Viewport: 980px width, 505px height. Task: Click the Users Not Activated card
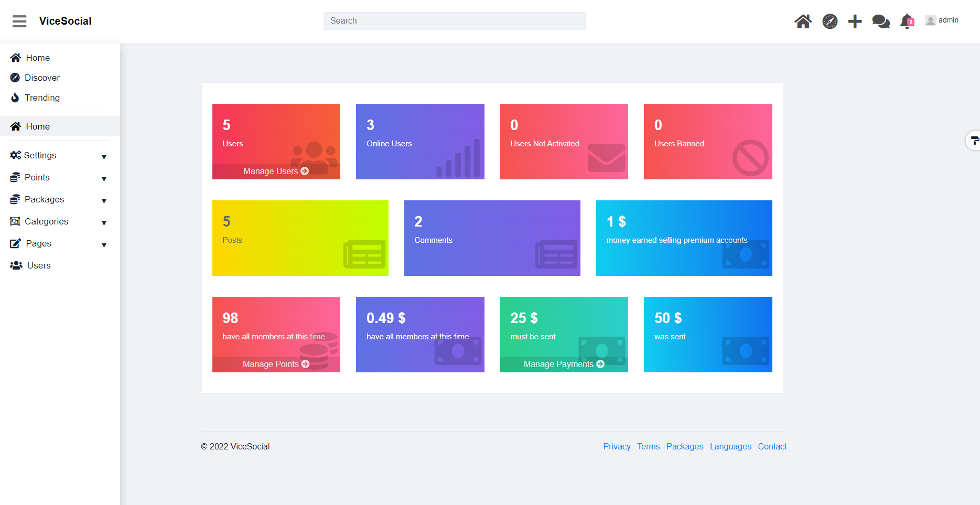(564, 142)
